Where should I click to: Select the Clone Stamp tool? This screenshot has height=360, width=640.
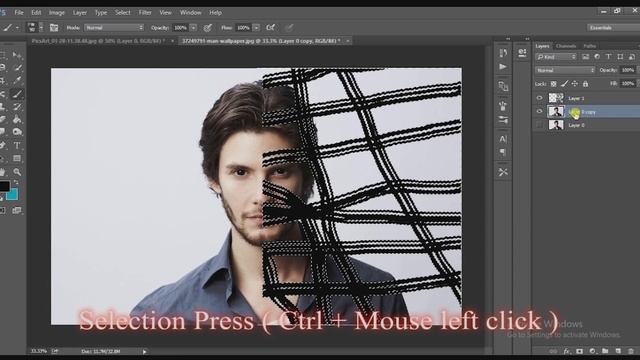pos(3,107)
